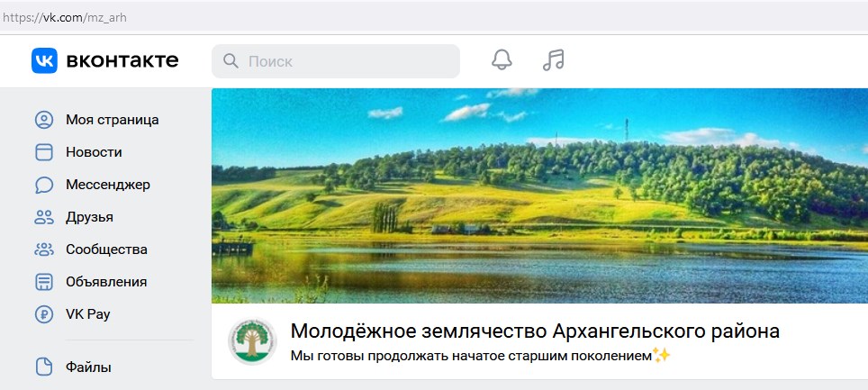Click the Объявления icon
This screenshot has width=868, height=390.
click(44, 281)
